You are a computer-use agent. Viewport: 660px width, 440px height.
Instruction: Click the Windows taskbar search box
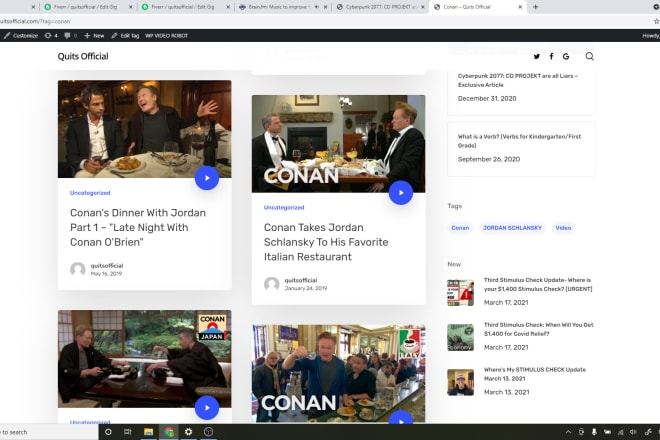click(x=49, y=432)
